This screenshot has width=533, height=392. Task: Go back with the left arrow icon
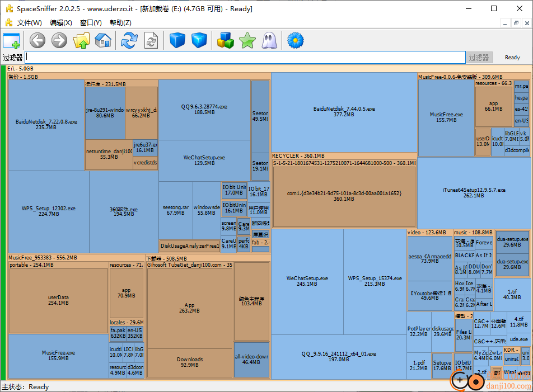point(38,40)
